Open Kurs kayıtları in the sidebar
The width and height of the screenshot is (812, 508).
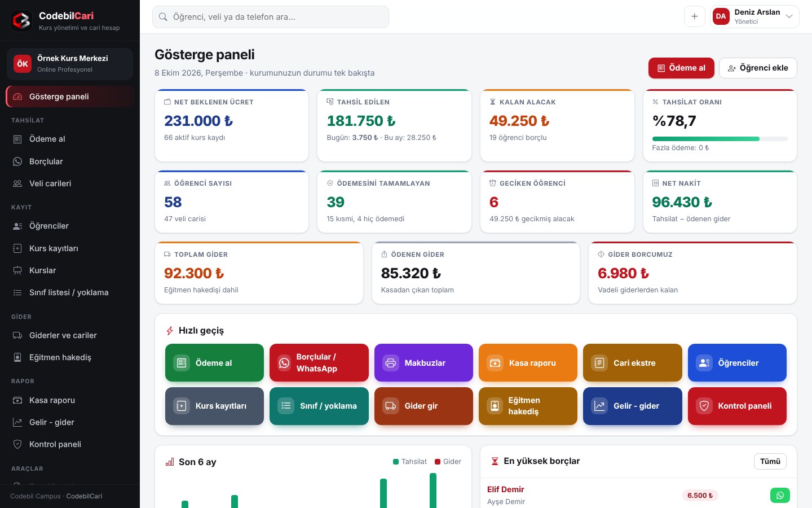coord(70,248)
